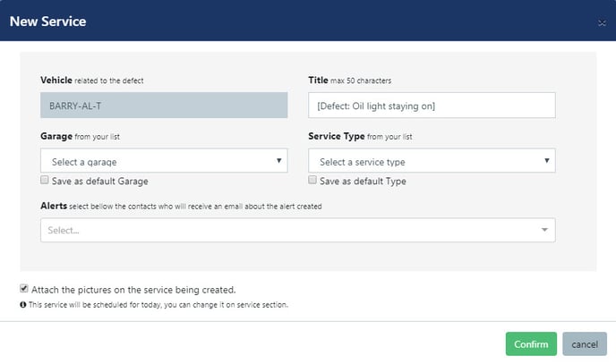Click the Confirm button
The height and width of the screenshot is (364, 616).
tap(531, 344)
